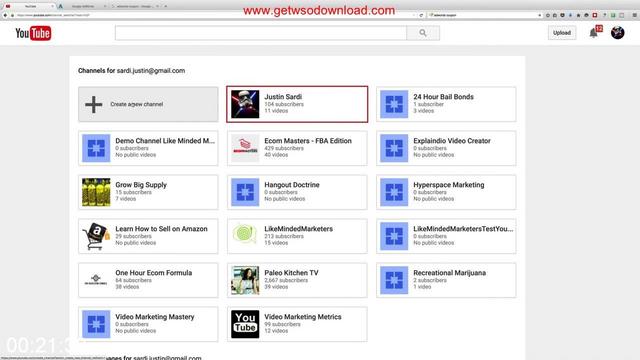Click Ecom Masters FBA Edition thumbnail
The width and height of the screenshot is (640, 360).
click(245, 148)
